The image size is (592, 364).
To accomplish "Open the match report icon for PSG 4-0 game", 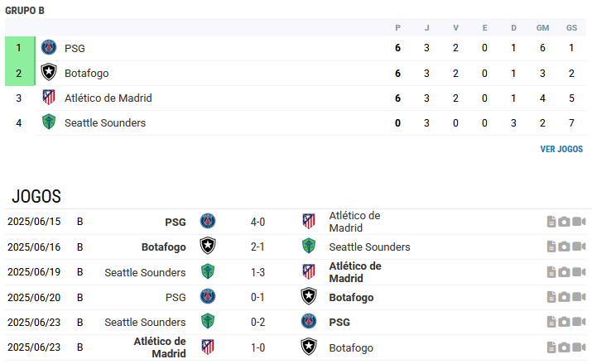I will coord(551,222).
